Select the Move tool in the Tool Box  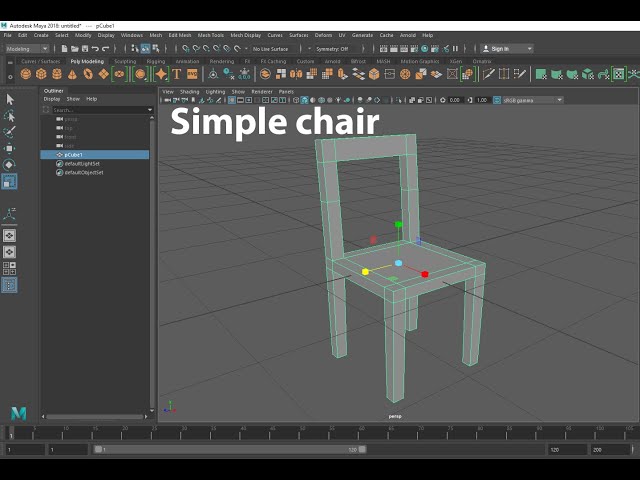click(x=9, y=148)
